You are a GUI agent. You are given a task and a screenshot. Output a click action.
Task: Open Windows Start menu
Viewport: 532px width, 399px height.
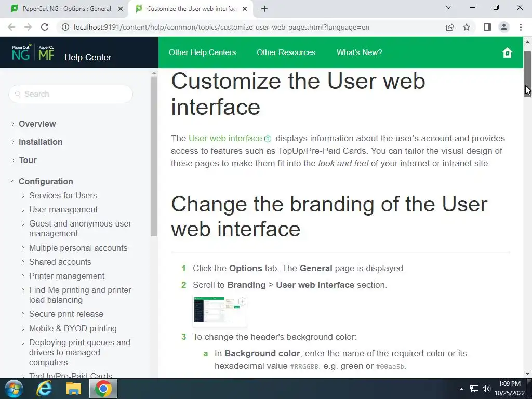pyautogui.click(x=14, y=389)
